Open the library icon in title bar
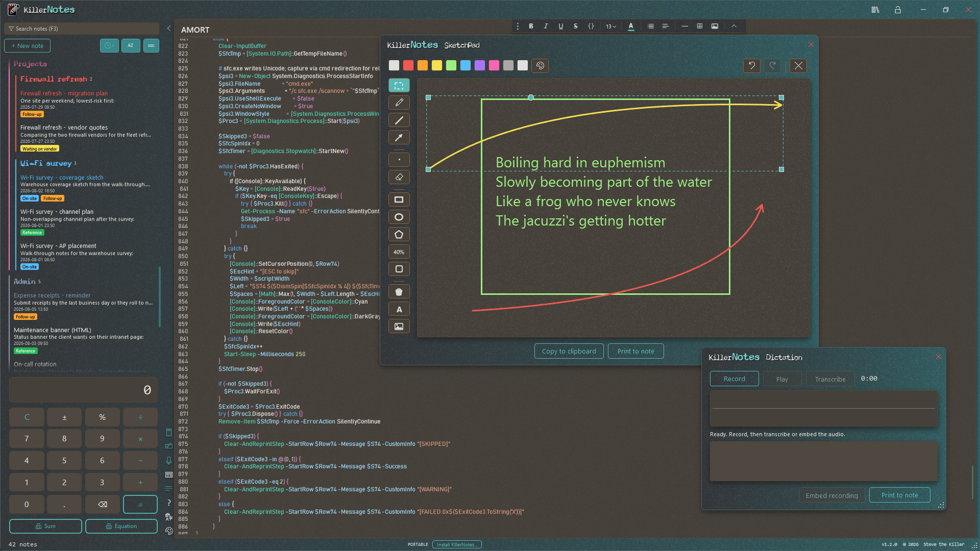Viewport: 980px width, 551px height. [875, 10]
